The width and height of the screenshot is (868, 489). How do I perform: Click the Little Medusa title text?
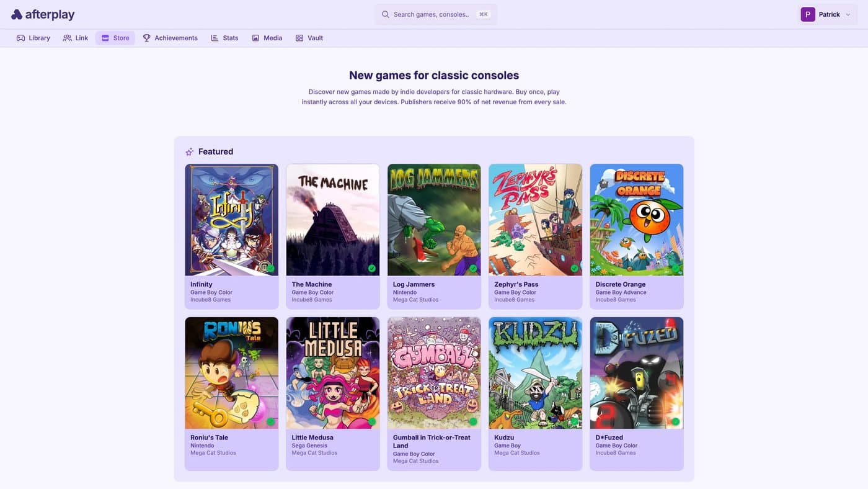[312, 437]
